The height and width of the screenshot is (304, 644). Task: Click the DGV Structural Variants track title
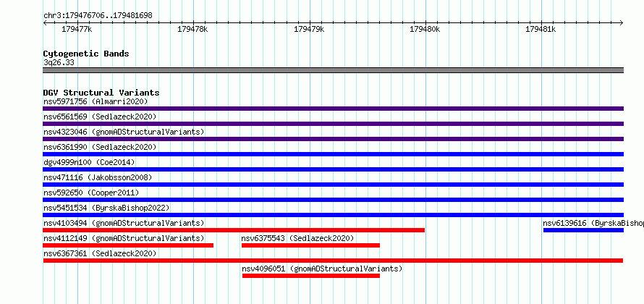[101, 93]
